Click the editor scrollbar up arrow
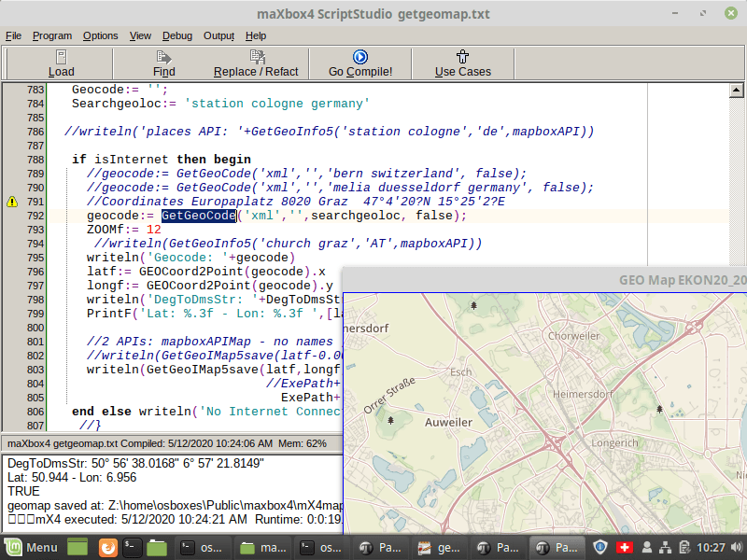The width and height of the screenshot is (747, 560). (x=737, y=90)
